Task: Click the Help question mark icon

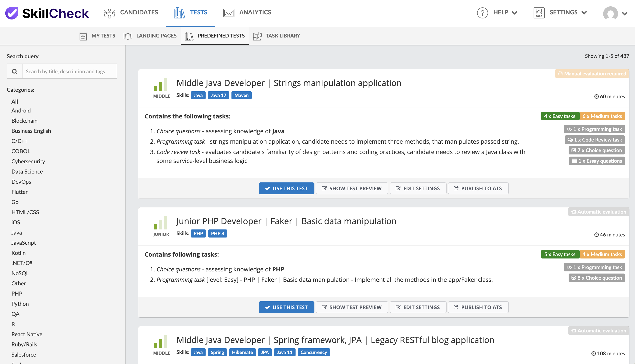Action: 482,13
